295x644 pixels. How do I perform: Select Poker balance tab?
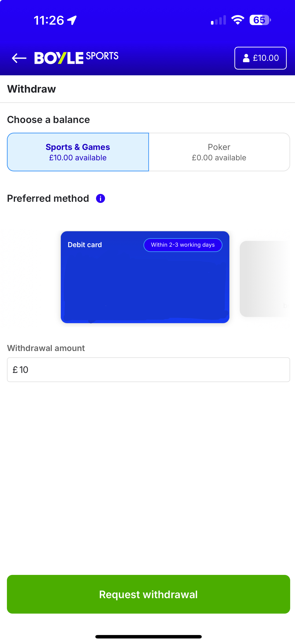219,152
